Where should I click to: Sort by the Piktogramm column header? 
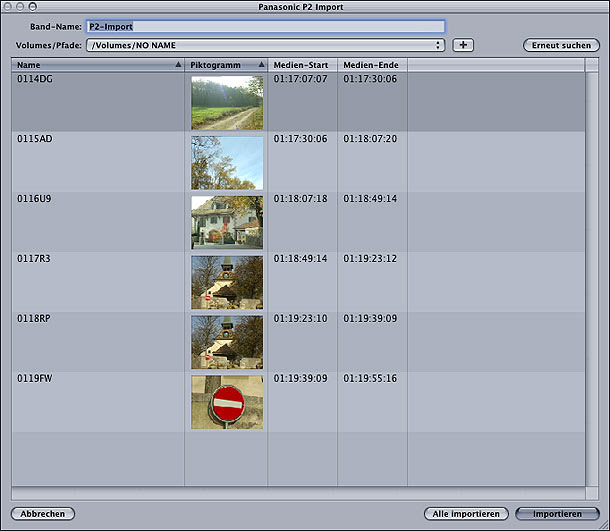(x=226, y=65)
